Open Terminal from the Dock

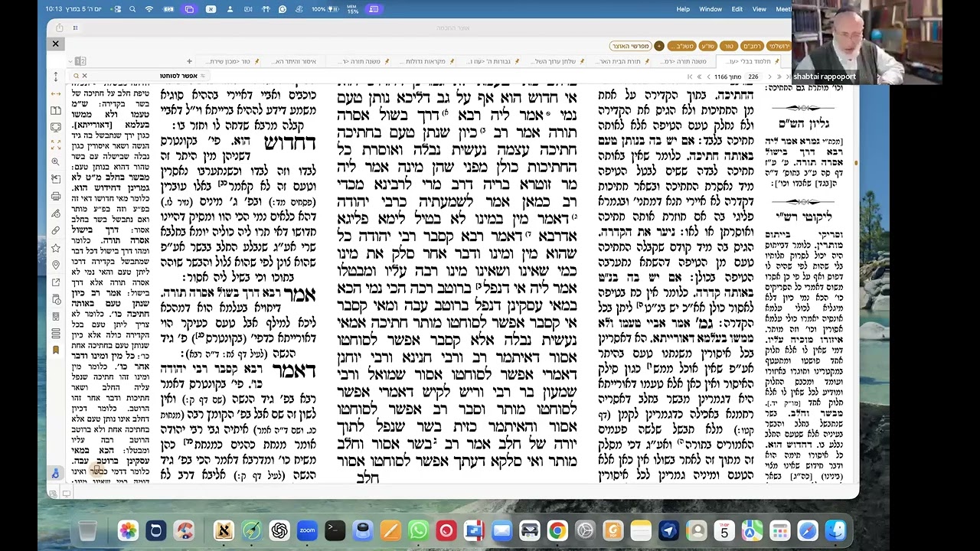point(335,530)
